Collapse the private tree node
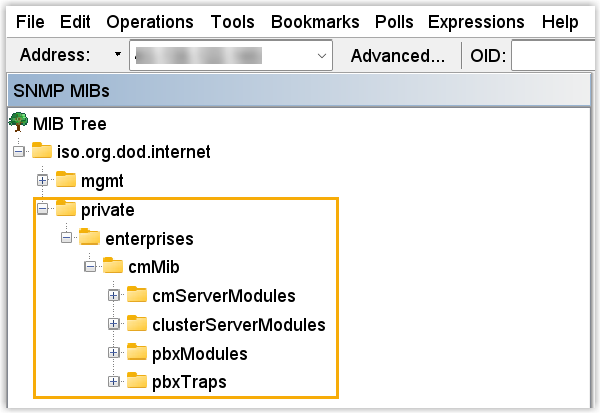This screenshot has width=601, height=414. pyautogui.click(x=42, y=210)
